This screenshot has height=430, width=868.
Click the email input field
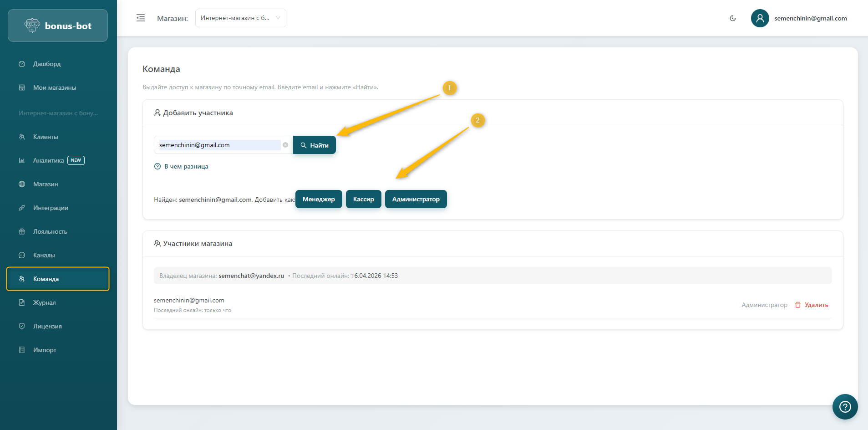click(218, 145)
